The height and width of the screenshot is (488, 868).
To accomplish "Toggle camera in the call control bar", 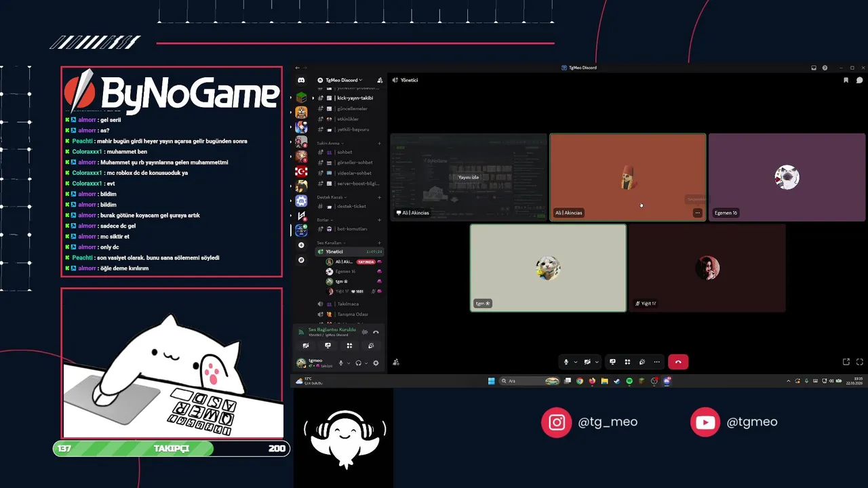I will (x=587, y=362).
